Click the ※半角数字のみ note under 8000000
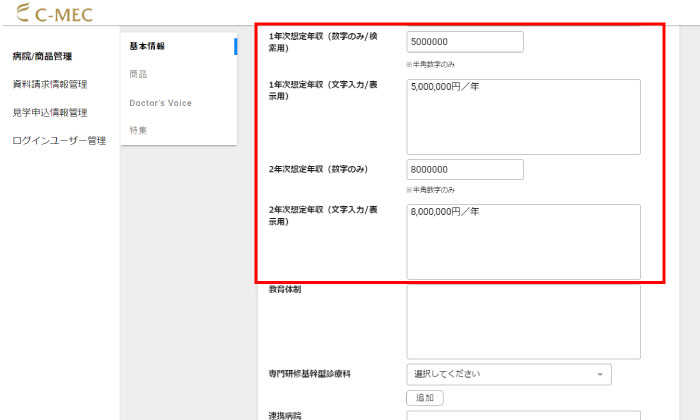 click(430, 190)
